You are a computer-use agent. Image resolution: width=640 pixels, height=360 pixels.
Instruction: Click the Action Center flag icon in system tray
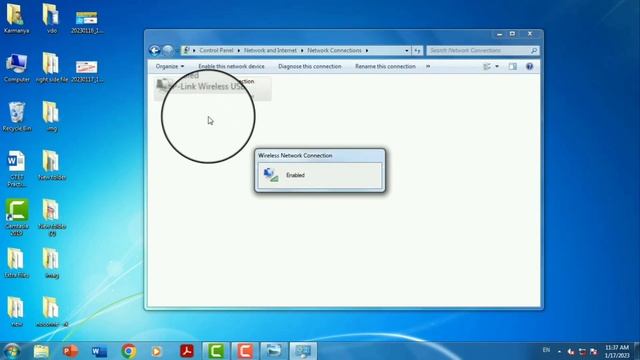tap(594, 351)
